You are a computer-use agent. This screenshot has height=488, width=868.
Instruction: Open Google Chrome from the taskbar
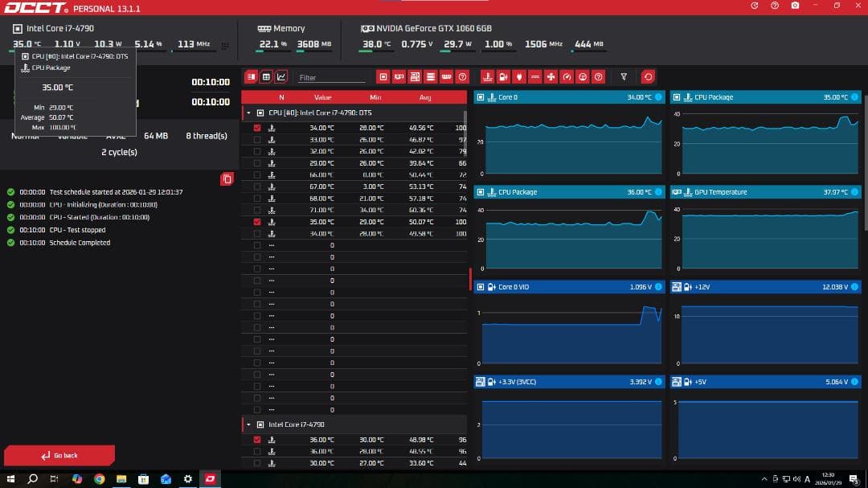tap(99, 479)
